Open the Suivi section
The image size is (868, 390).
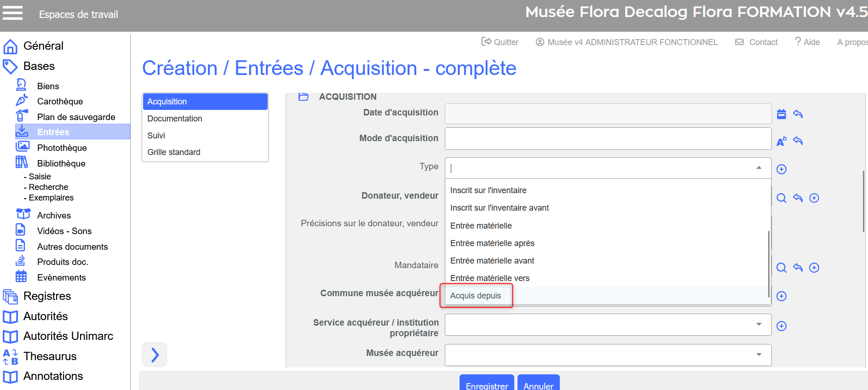[156, 136]
